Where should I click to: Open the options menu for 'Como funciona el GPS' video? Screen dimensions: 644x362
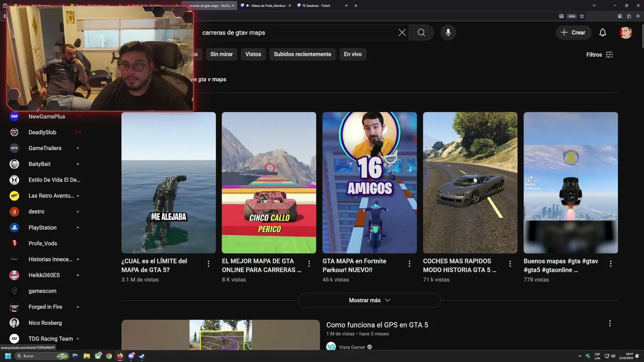pos(610,324)
